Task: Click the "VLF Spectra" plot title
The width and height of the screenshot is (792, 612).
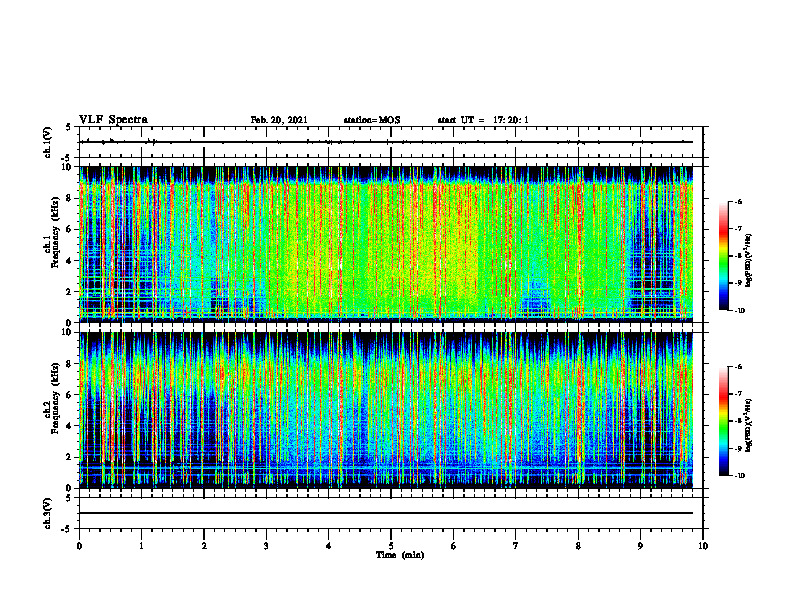Action: click(x=113, y=120)
